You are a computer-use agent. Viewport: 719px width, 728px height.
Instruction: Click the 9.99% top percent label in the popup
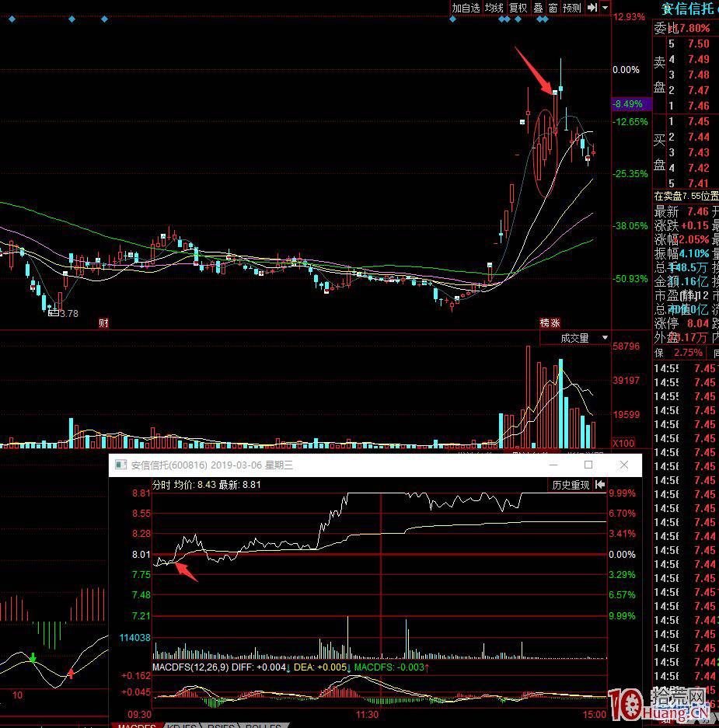[x=623, y=493]
